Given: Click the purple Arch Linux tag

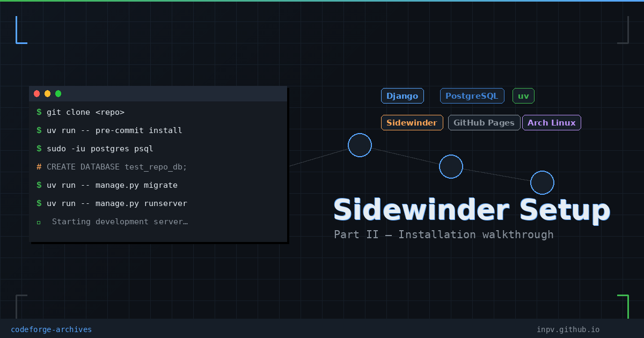Looking at the screenshot, I should [x=552, y=123].
